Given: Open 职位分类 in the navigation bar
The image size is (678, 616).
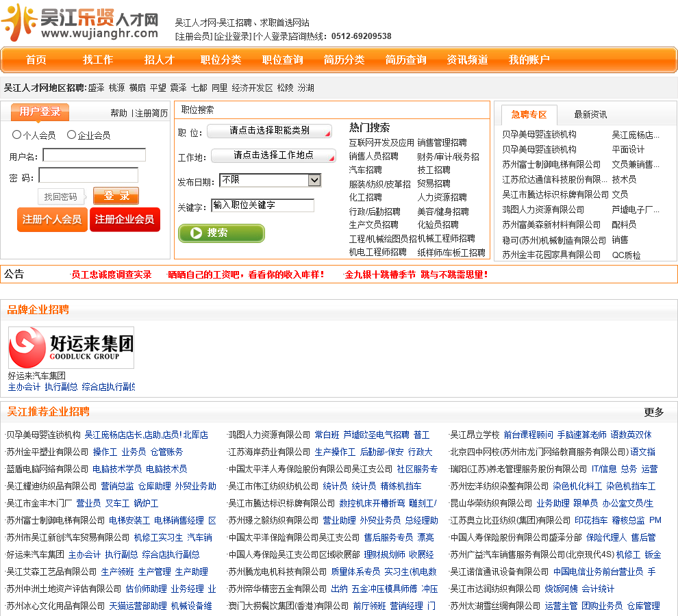Looking at the screenshot, I should click(221, 60).
